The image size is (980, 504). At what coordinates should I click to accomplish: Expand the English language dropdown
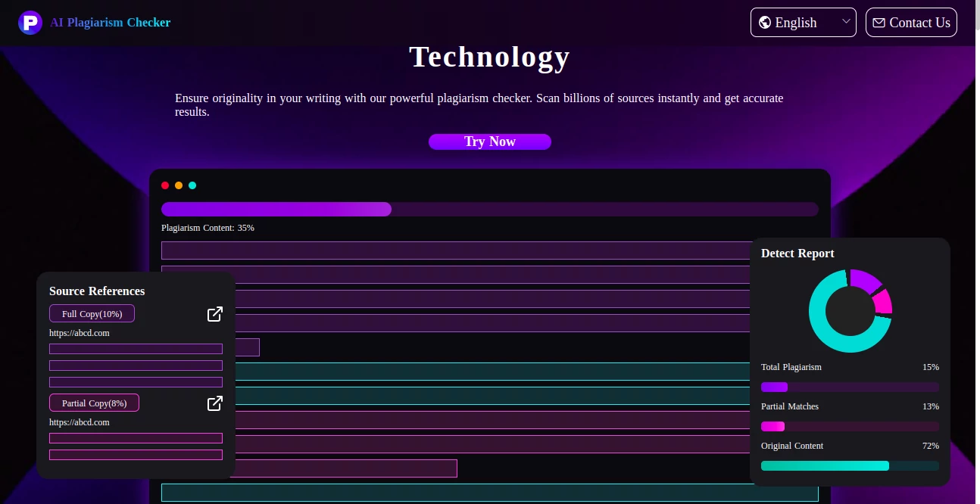pos(803,22)
